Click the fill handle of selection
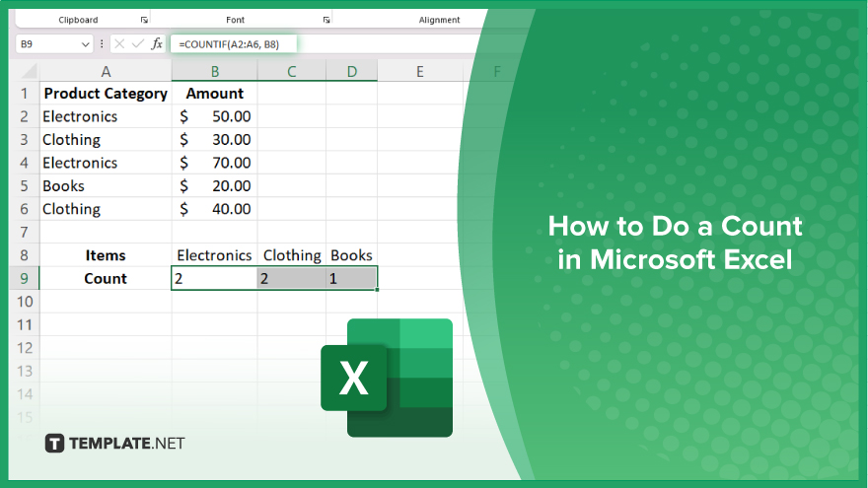 (377, 290)
